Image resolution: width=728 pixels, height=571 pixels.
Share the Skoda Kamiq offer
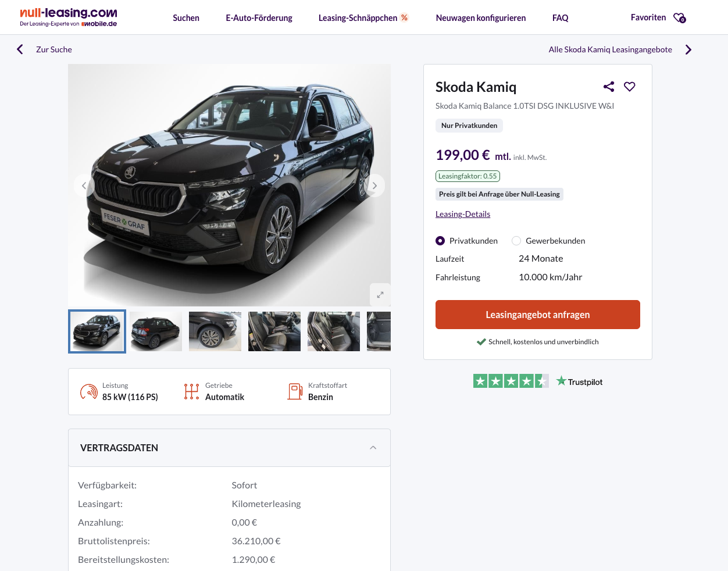[609, 87]
